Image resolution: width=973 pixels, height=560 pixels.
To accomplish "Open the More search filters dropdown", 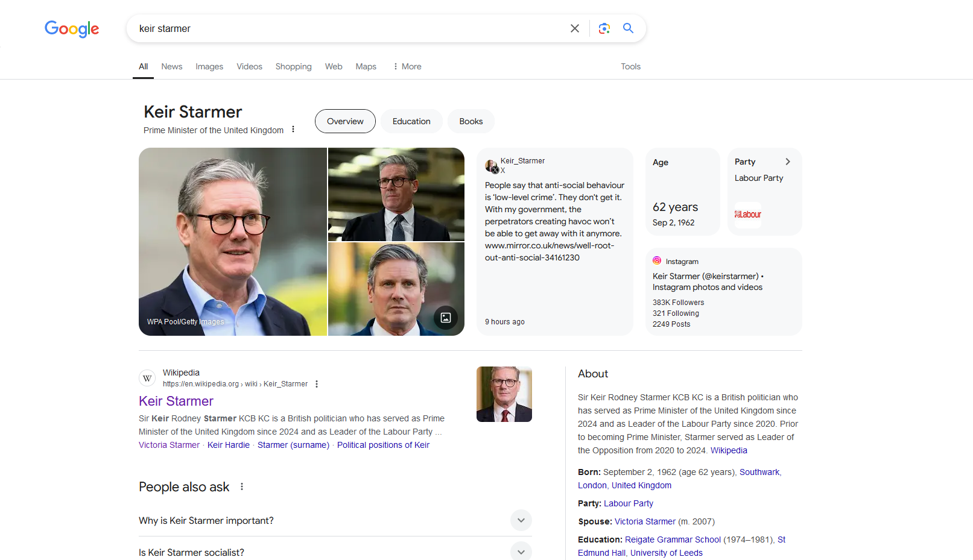I will (407, 66).
